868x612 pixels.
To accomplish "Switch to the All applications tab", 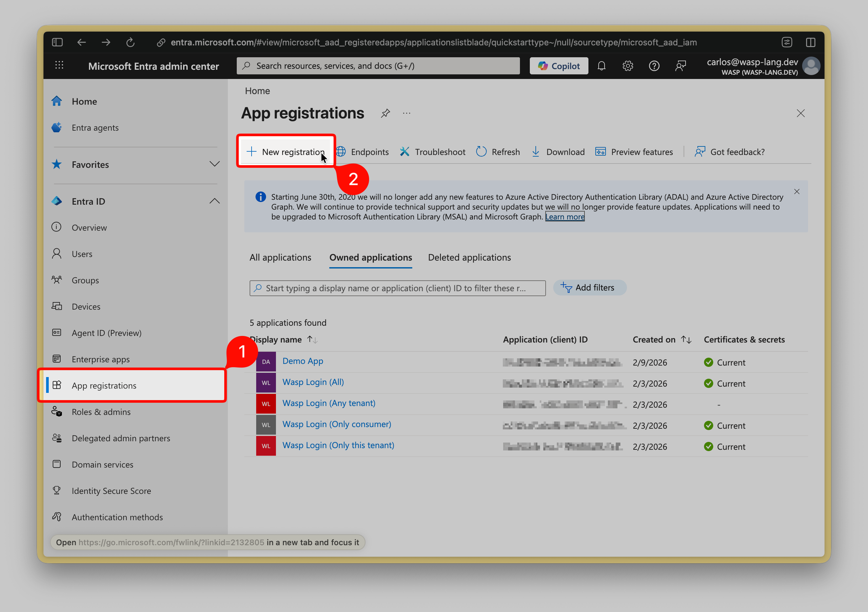I will click(280, 257).
